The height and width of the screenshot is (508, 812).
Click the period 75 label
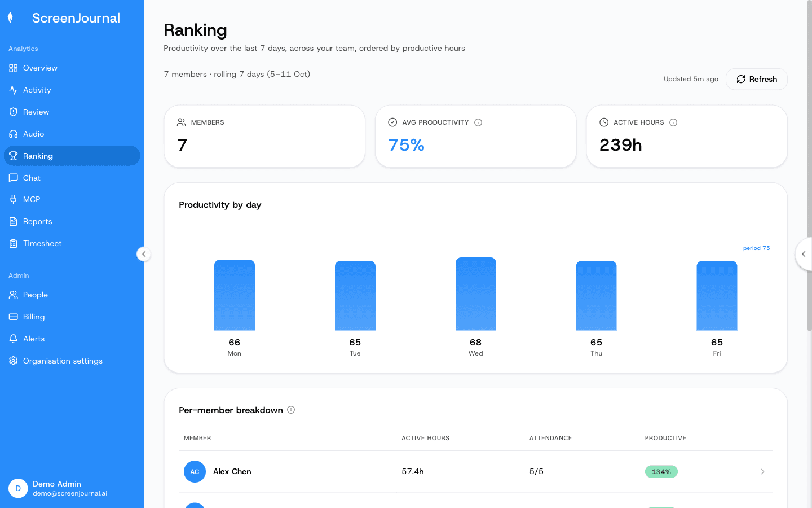pos(756,248)
